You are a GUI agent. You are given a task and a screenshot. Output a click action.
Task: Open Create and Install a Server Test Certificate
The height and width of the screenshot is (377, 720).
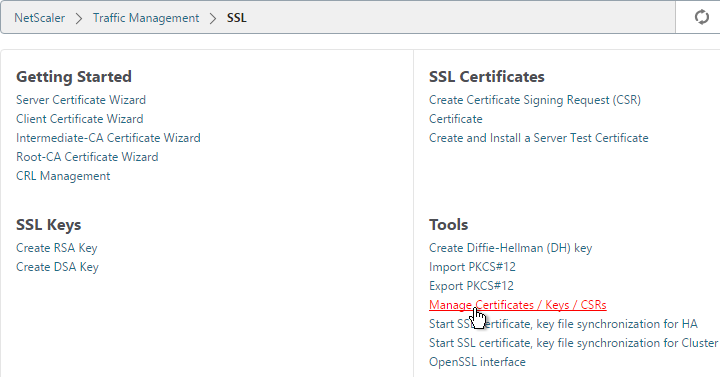click(x=539, y=138)
